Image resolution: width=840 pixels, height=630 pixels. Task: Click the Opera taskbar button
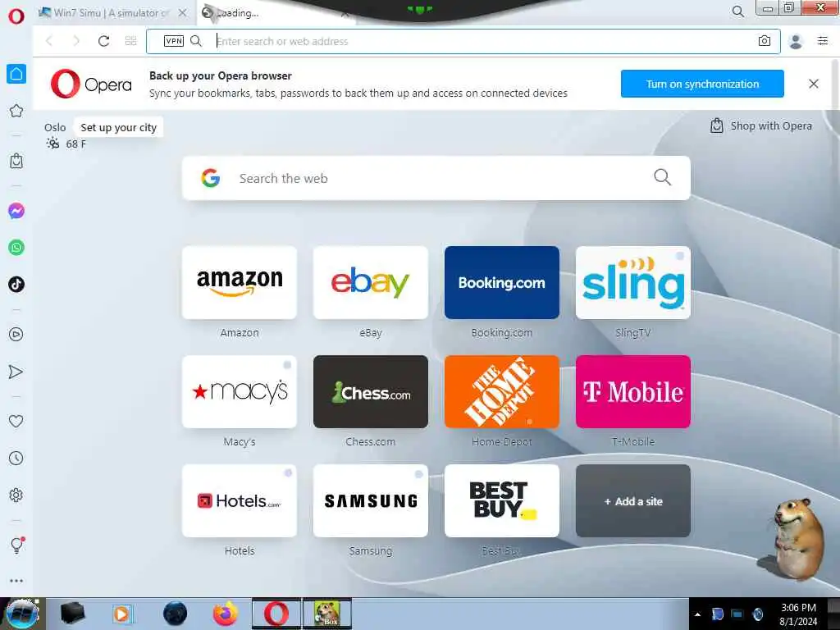pos(276,614)
